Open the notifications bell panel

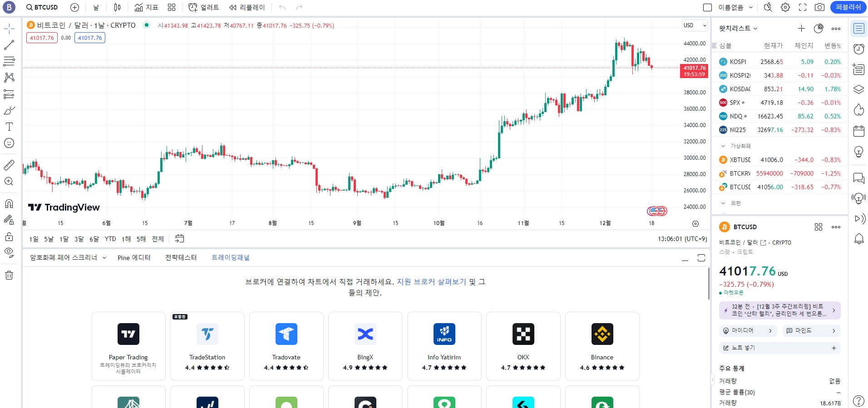[x=858, y=239]
